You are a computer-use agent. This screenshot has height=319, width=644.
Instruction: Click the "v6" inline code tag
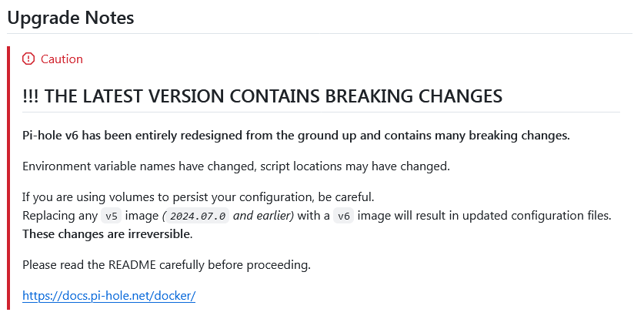[x=343, y=216]
